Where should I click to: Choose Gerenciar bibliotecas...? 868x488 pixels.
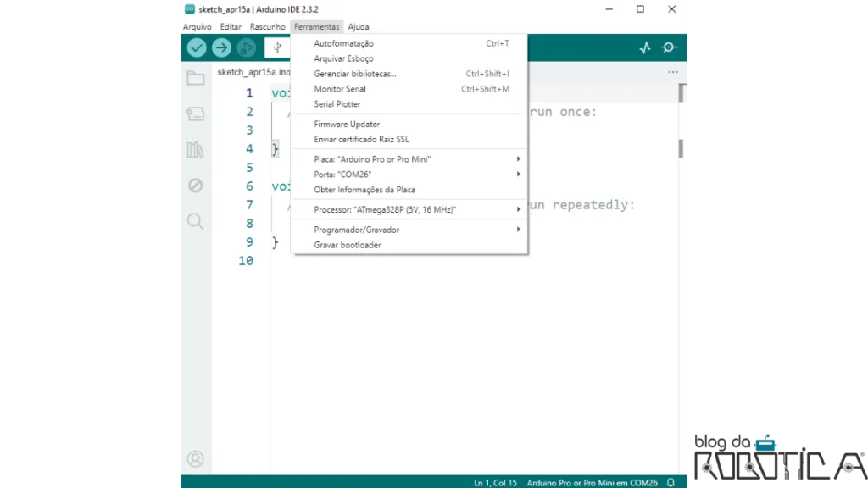coord(409,74)
